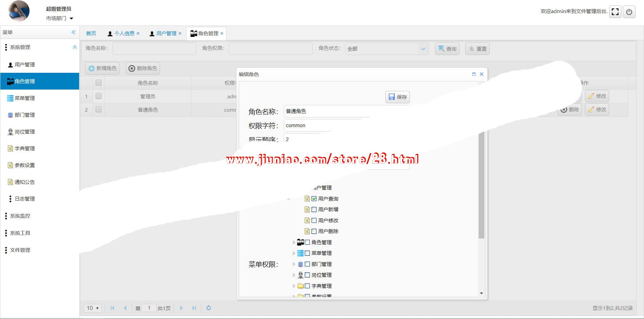Expand the 角色管理 tree node
The image size is (644, 319).
tap(294, 242)
